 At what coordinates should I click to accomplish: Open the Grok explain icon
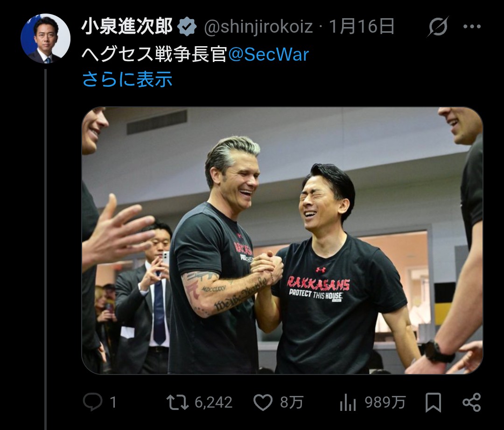(437, 26)
